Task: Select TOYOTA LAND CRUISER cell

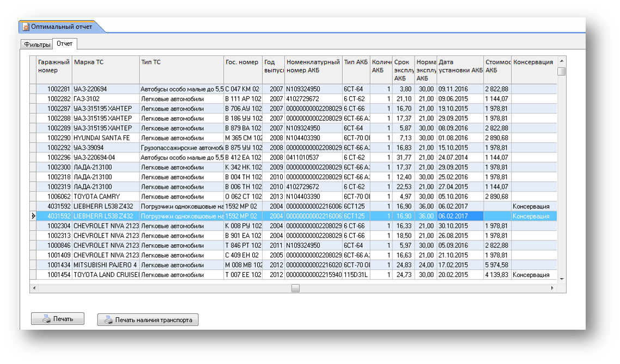Action: pos(106,275)
